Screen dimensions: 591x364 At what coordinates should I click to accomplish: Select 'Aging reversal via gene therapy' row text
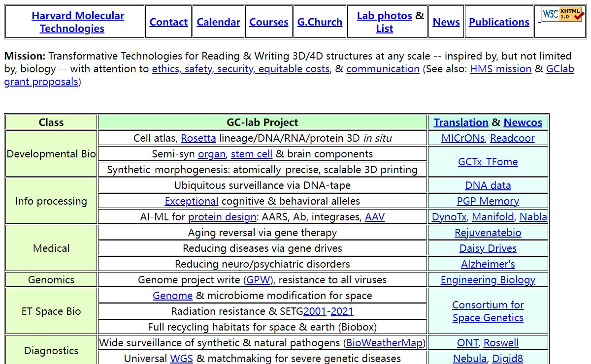point(263,233)
